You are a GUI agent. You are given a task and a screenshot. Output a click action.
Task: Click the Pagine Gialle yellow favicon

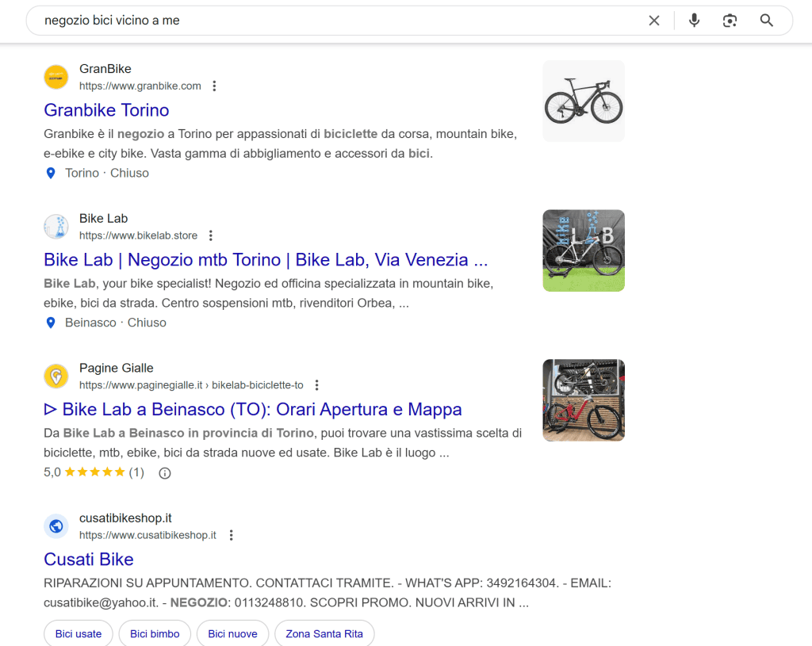click(56, 377)
